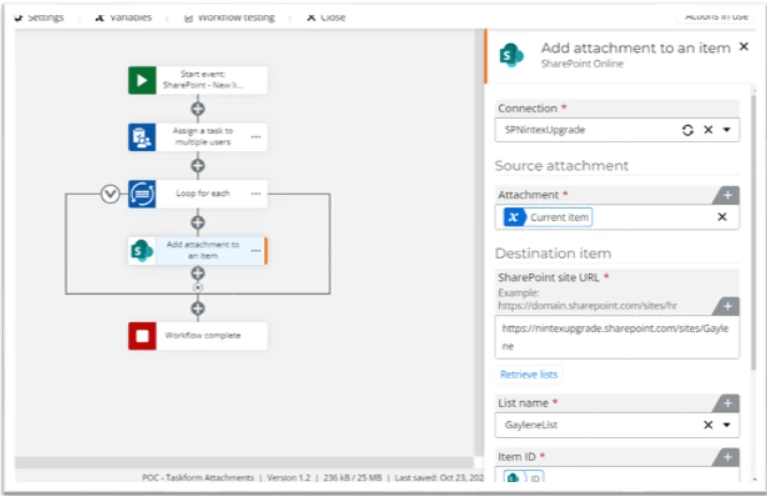Open options menu for Assign a task action

(256, 137)
